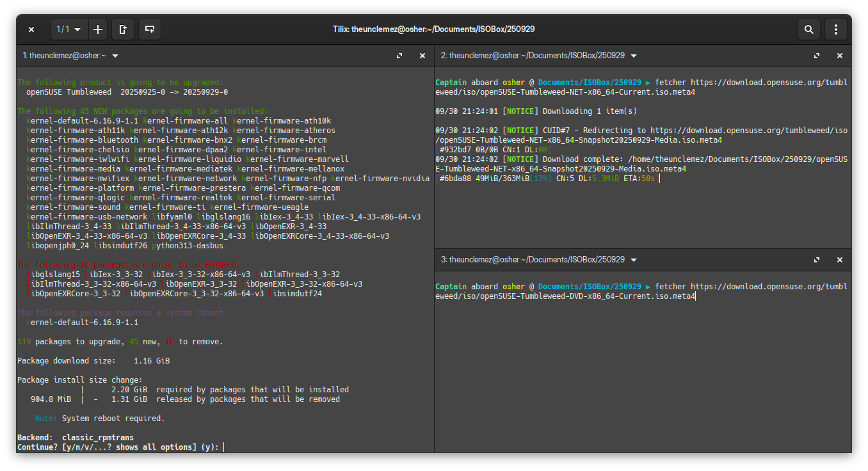Click the window close button at top left
This screenshot has width=868, height=471.
[x=31, y=29]
